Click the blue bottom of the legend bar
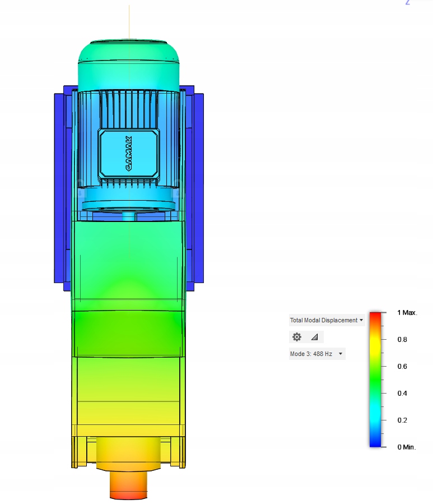This screenshot has width=433, height=504. click(x=375, y=443)
